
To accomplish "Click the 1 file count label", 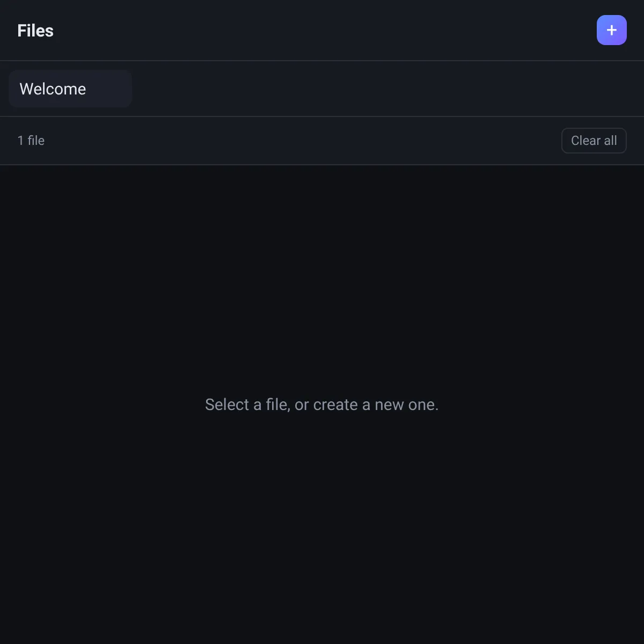I will [31, 141].
